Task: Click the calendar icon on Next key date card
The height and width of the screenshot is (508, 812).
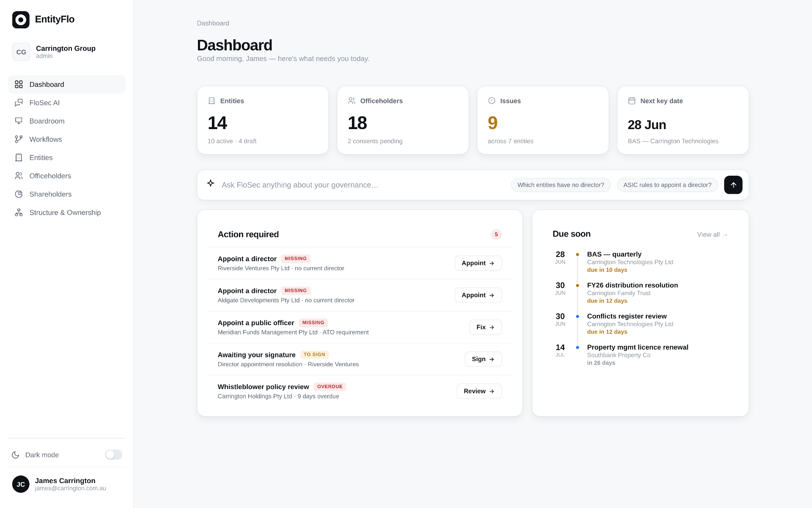Action: (x=632, y=101)
